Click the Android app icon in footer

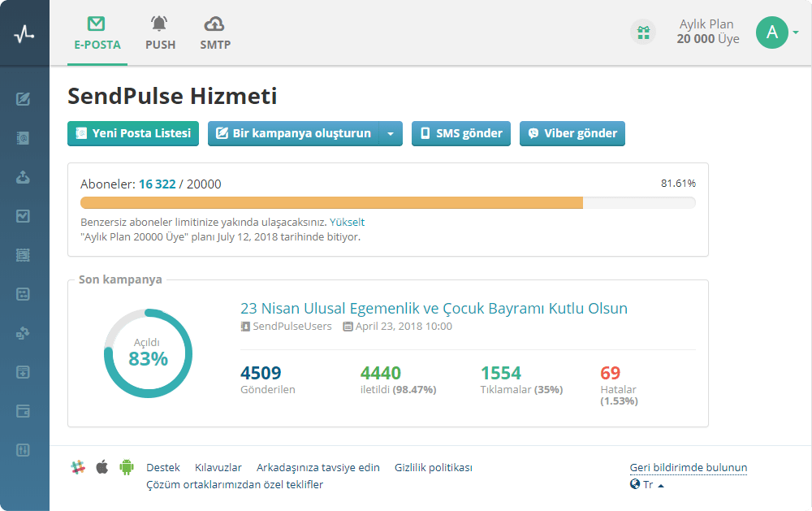(x=126, y=467)
